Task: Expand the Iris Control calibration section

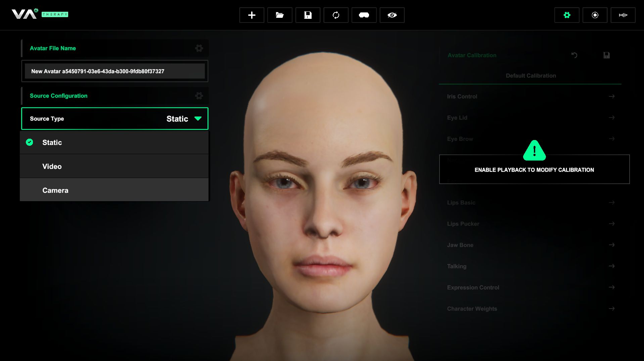Action: [611, 96]
